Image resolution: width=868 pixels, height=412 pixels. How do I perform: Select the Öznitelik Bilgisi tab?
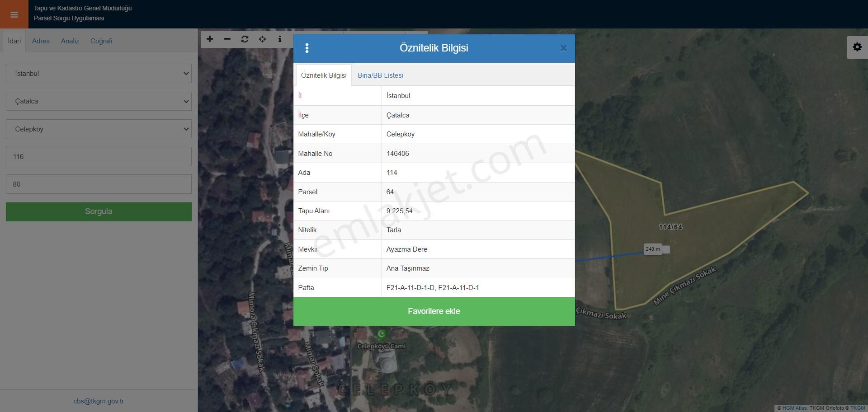coord(324,75)
